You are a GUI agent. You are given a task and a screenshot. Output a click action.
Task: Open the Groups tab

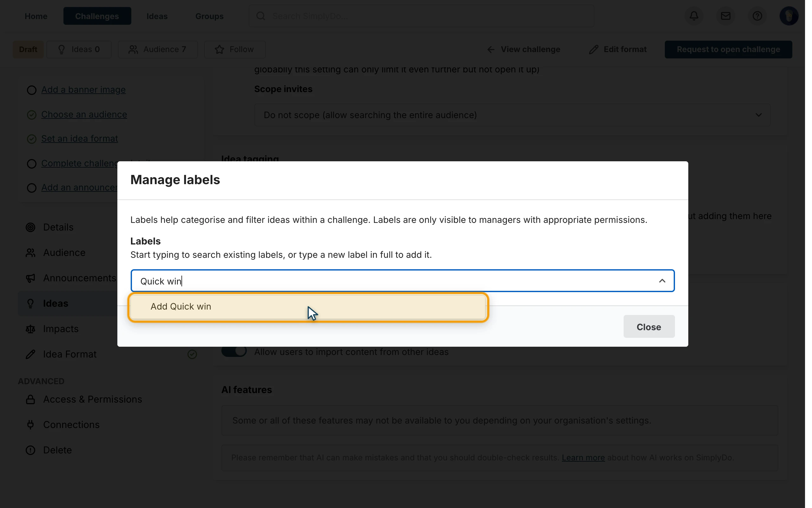click(x=209, y=16)
